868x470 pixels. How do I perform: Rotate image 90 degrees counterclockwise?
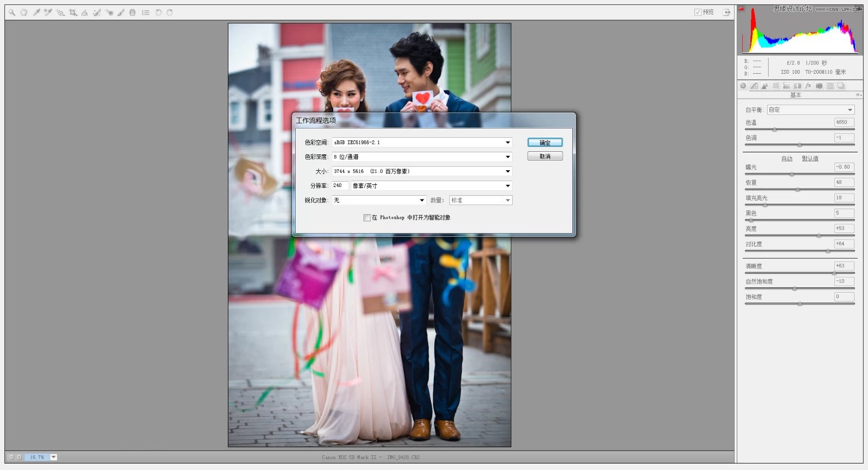(x=158, y=12)
